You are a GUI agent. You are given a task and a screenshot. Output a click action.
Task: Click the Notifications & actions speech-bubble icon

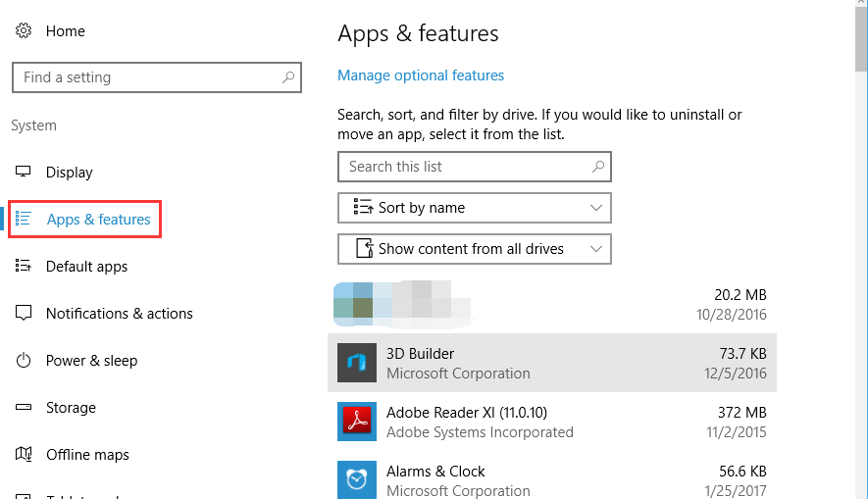coord(24,313)
